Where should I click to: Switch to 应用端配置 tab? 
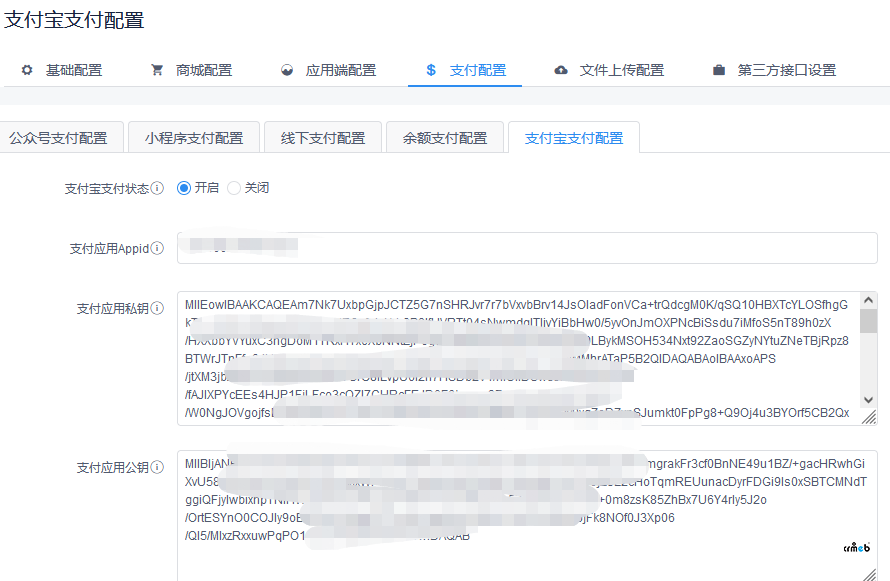(329, 70)
